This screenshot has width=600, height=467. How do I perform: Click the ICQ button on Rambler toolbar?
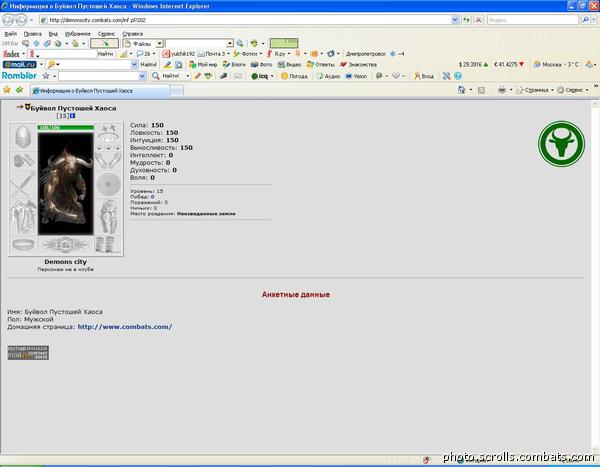point(260,76)
